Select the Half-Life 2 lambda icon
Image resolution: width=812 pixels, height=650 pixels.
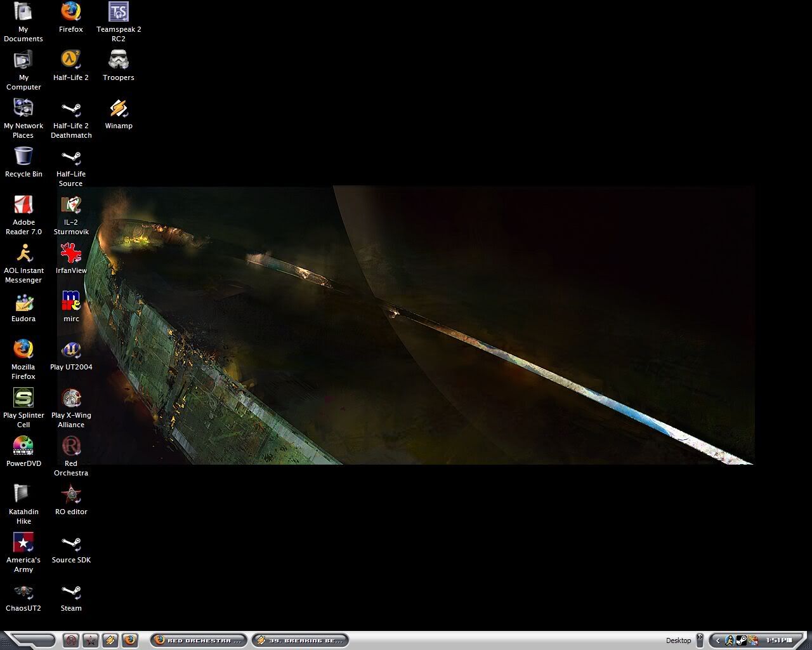(x=71, y=66)
